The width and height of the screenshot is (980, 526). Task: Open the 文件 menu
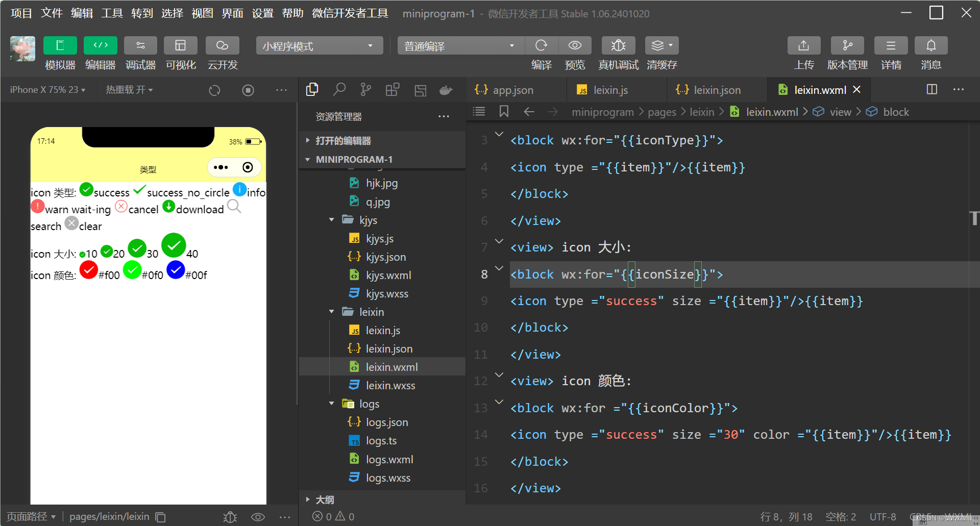(x=52, y=13)
